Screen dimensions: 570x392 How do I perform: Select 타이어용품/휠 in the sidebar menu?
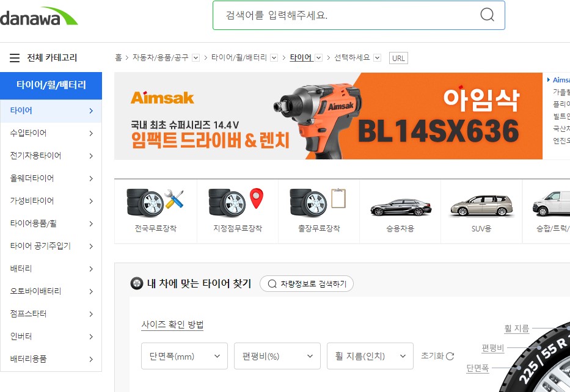(51, 223)
